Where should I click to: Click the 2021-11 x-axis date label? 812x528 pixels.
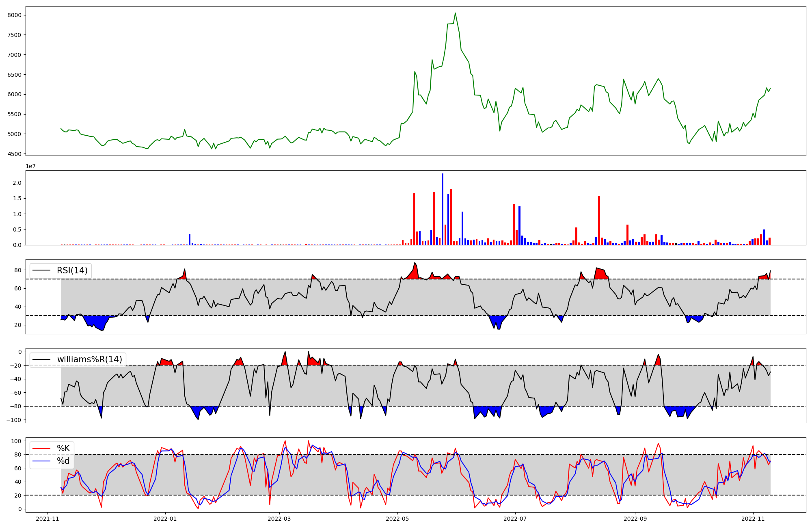tap(48, 519)
